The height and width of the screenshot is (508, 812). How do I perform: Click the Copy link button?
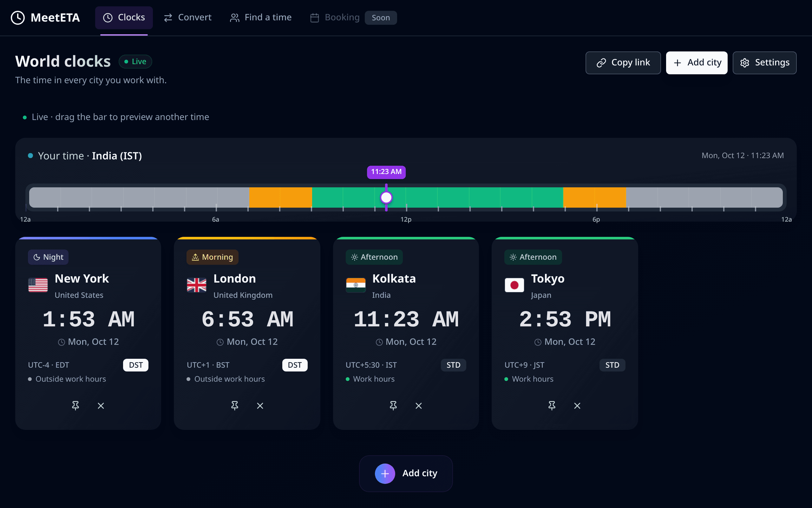click(623, 63)
